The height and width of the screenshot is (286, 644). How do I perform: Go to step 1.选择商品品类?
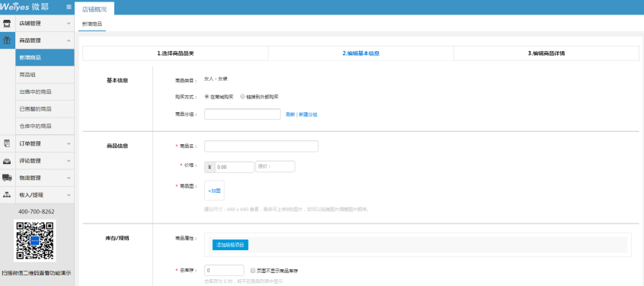click(x=175, y=53)
